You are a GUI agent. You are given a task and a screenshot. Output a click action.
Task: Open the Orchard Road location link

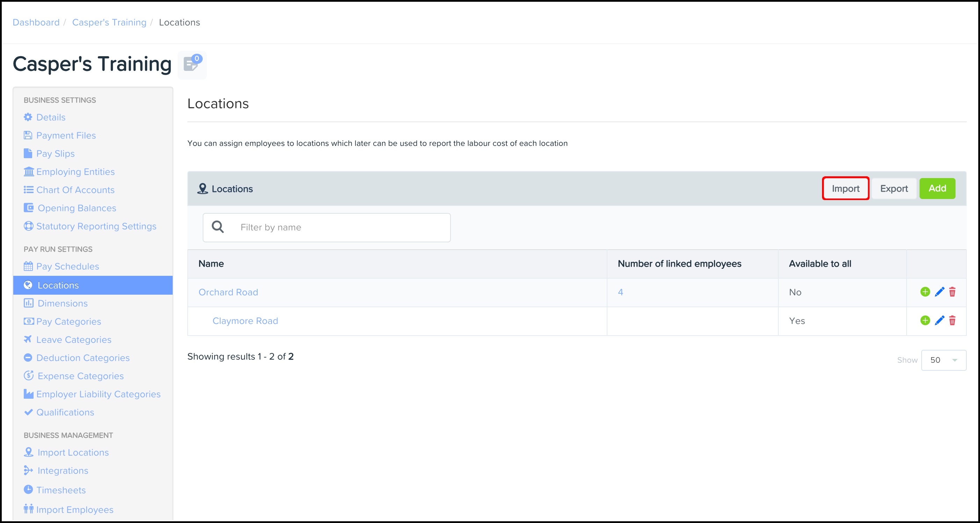228,292
